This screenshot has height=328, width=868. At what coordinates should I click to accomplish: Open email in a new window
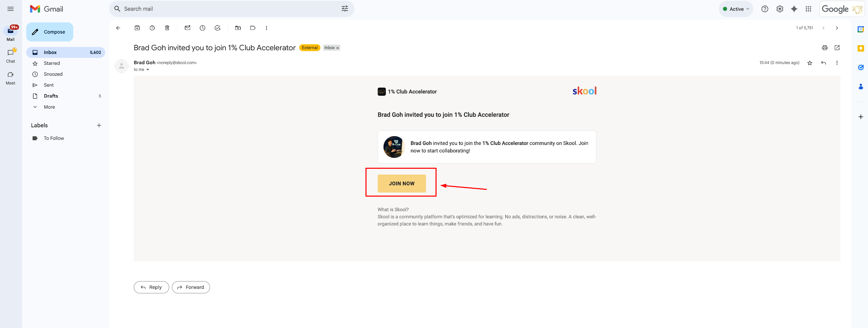(837, 48)
